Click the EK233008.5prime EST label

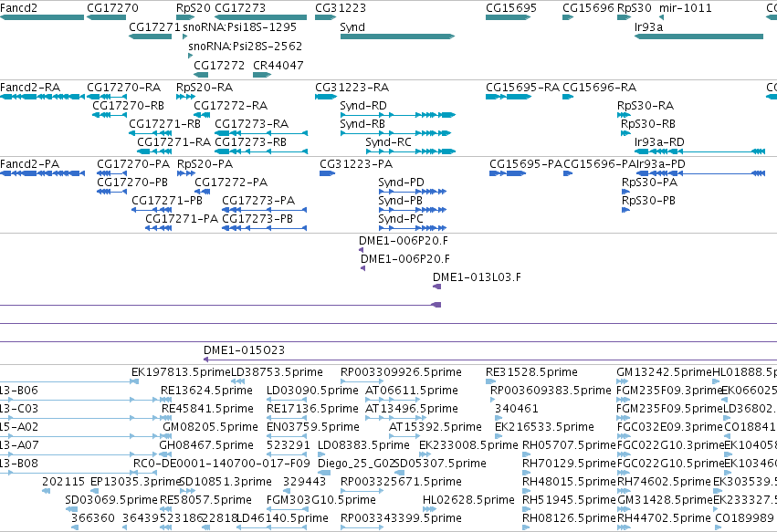tap(468, 445)
